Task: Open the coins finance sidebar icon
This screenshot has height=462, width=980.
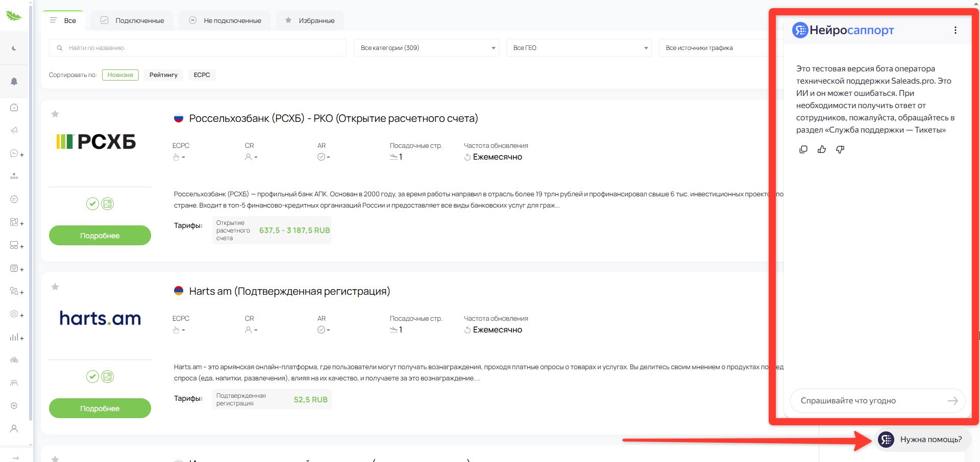Action: [x=14, y=360]
